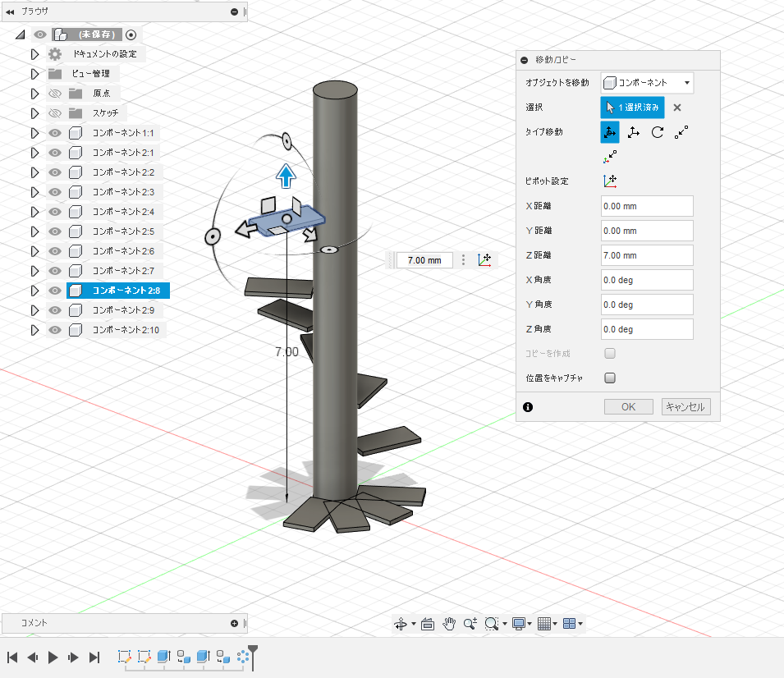
Task: Select the Translate move type icon
Action: [634, 132]
